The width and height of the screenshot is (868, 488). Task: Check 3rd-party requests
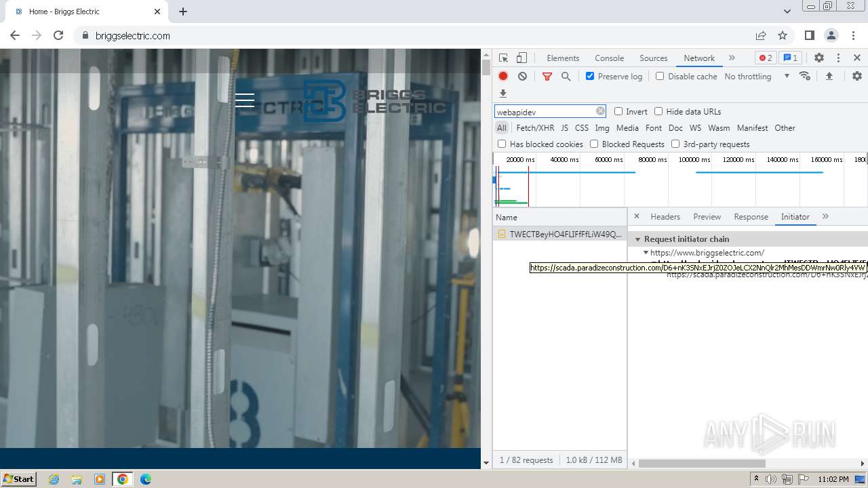tap(675, 144)
